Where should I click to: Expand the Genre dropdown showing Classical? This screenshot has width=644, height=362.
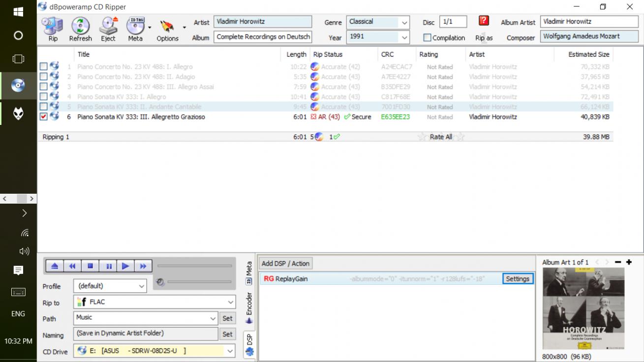404,23
